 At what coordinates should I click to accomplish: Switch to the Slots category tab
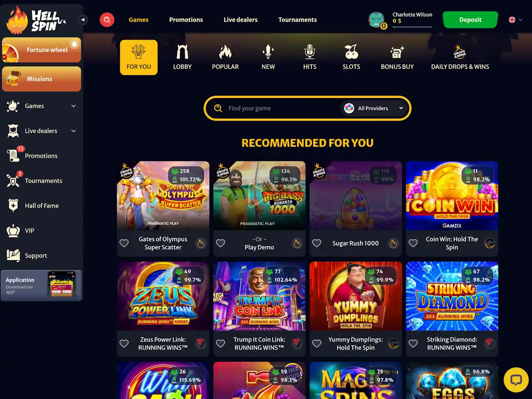pyautogui.click(x=351, y=57)
